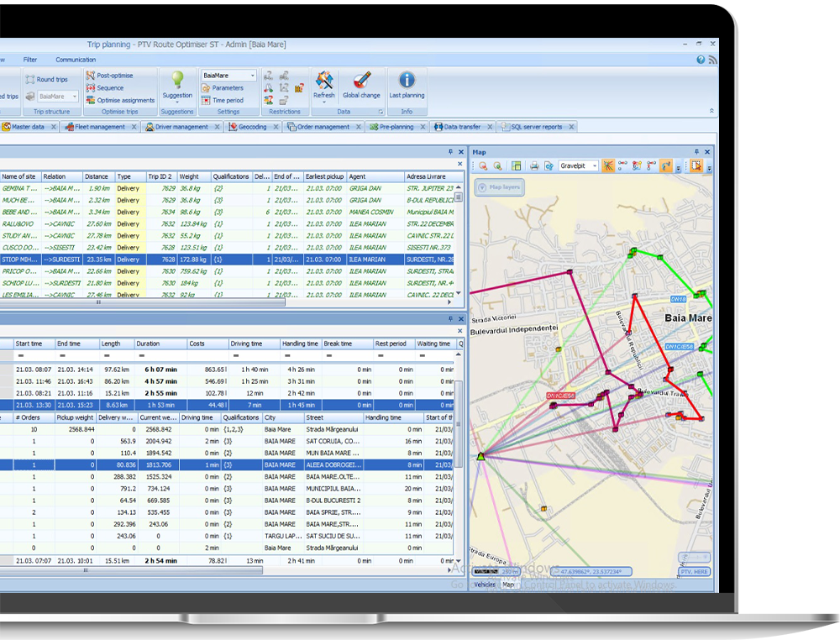Switch to the Pre-planning tab
The image size is (840, 640).
[396, 127]
